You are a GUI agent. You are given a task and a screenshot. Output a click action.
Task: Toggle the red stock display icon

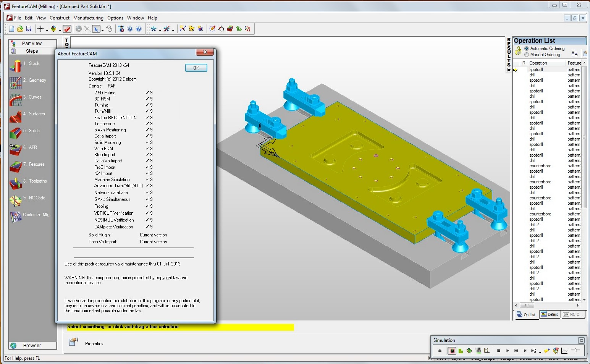tap(67, 29)
